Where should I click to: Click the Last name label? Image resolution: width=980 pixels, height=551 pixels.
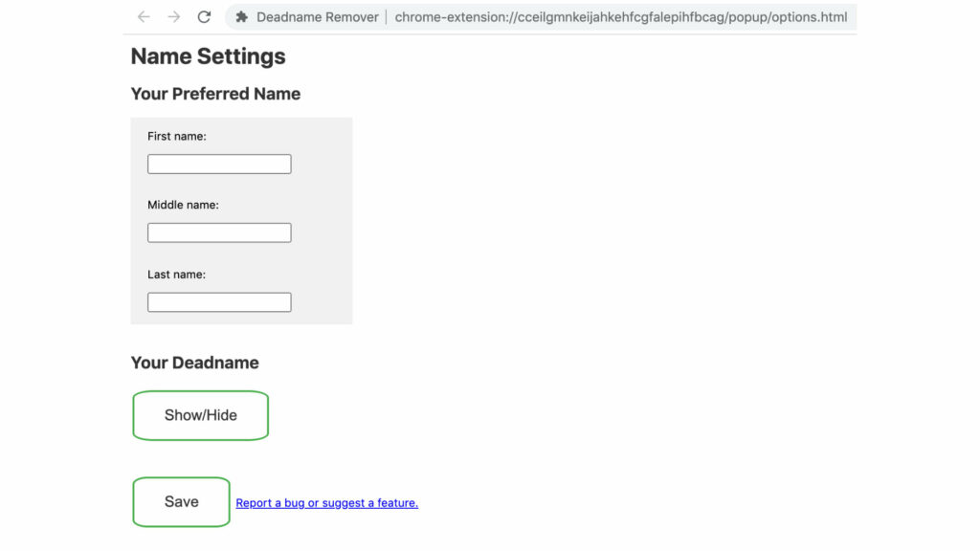pos(176,275)
